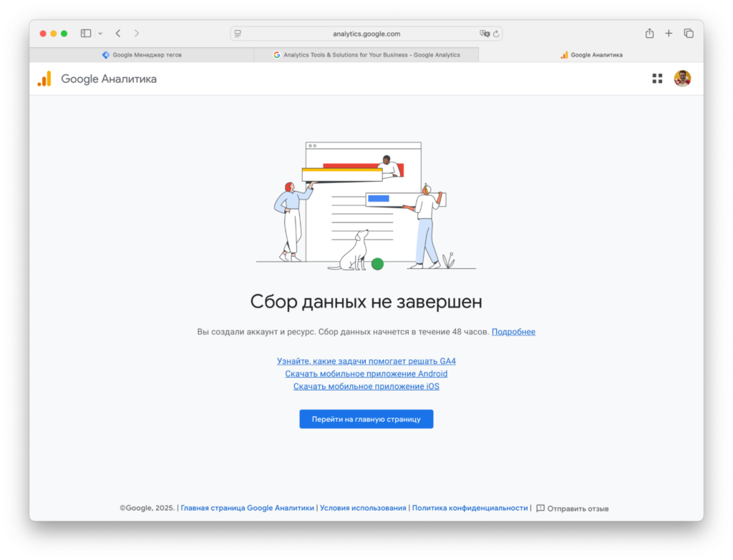Click the feedback speech bubble icon

pyautogui.click(x=540, y=509)
